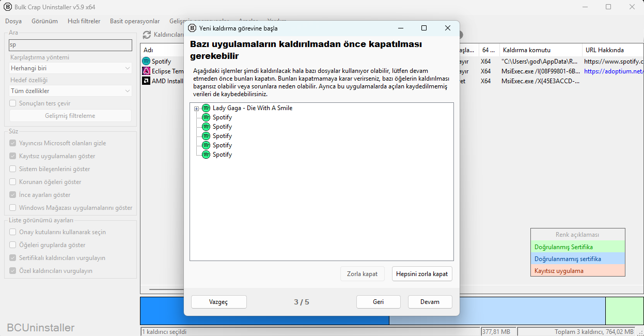Open the https://adoptium.net/ link
This screenshot has width=644, height=336.
(614, 71)
